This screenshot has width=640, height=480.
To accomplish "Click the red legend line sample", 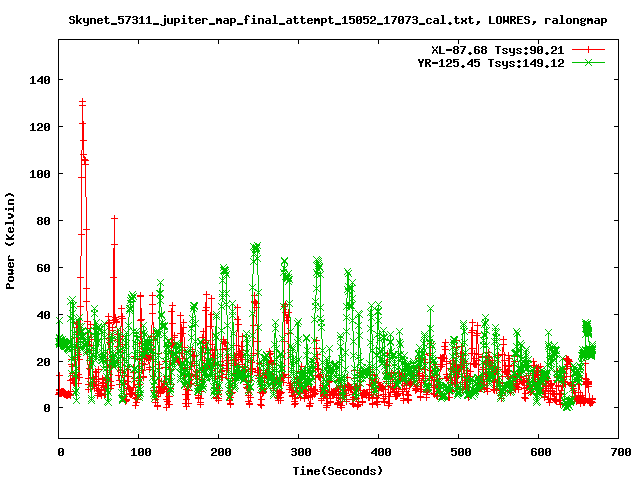I will point(588,50).
